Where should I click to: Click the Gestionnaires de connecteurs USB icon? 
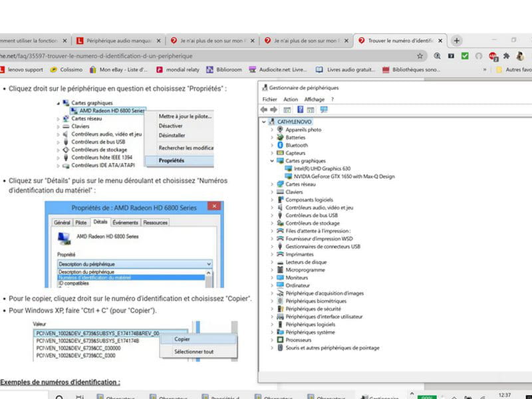tap(280, 247)
